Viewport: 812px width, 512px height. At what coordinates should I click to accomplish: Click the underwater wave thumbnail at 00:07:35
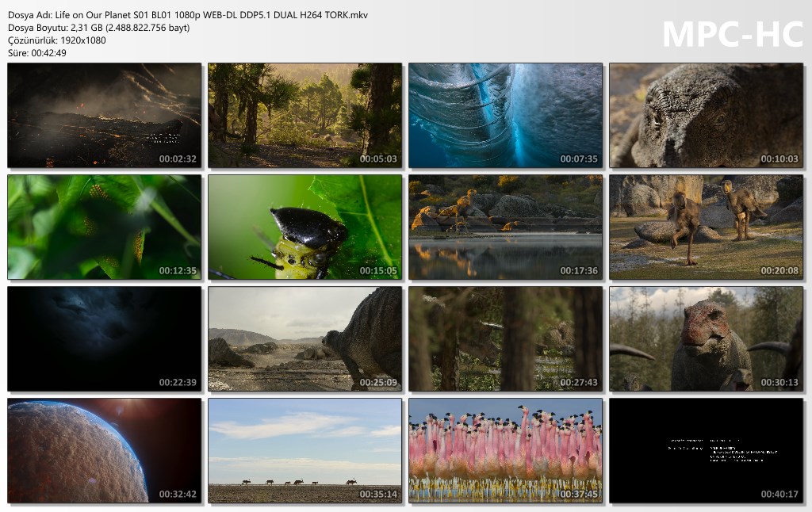505,116
